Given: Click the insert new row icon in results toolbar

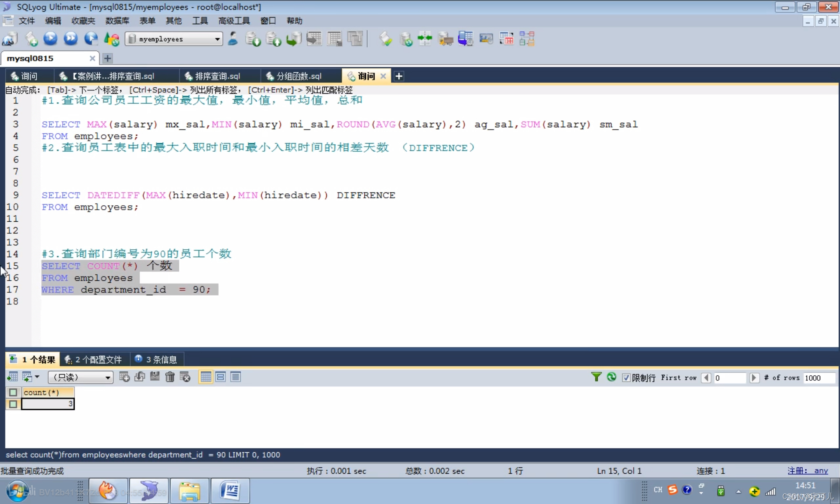Looking at the screenshot, I should [124, 377].
